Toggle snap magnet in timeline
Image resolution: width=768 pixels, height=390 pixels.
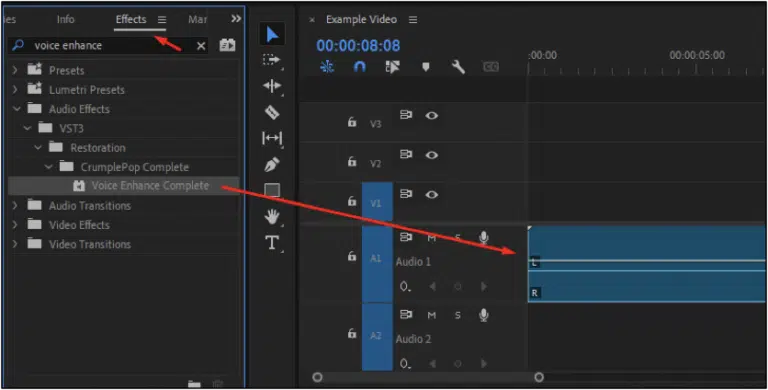point(360,66)
